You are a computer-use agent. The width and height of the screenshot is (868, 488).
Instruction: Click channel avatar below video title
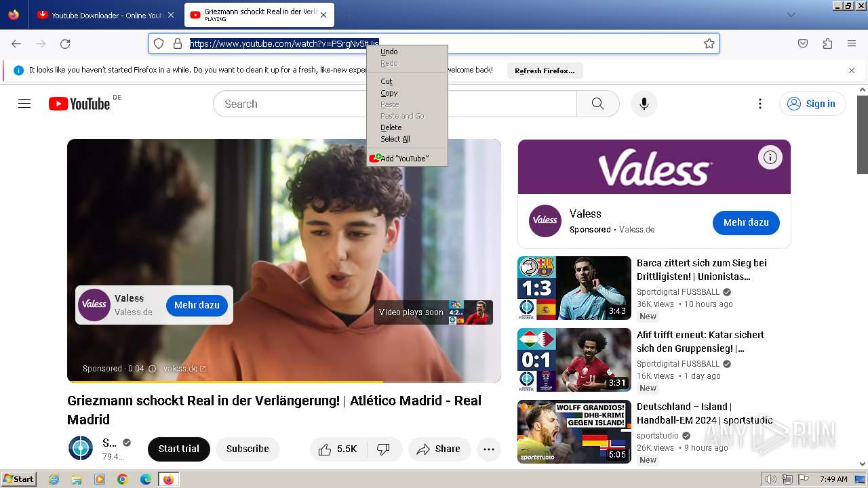[x=81, y=449]
